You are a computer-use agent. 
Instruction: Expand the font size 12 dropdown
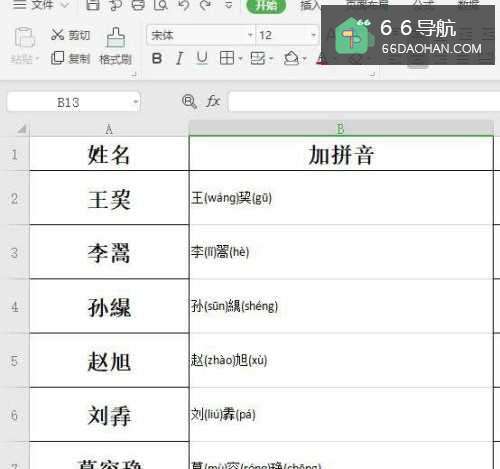313,35
